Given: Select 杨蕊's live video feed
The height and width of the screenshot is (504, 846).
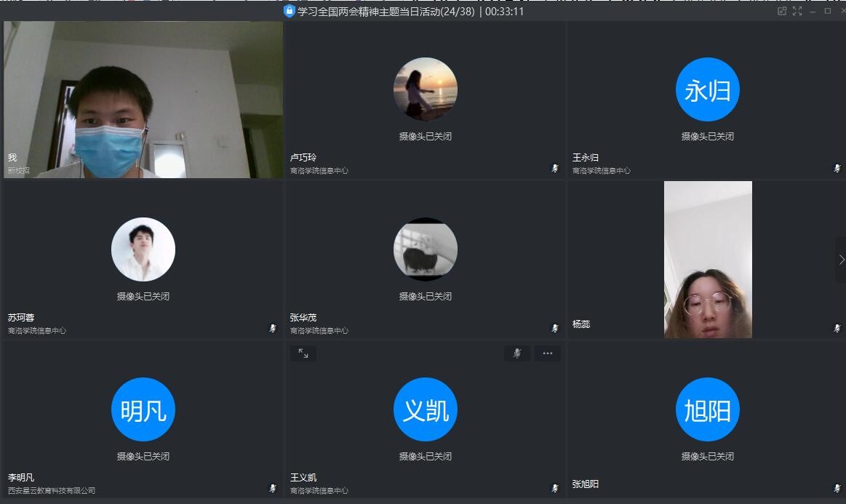Looking at the screenshot, I should (707, 260).
